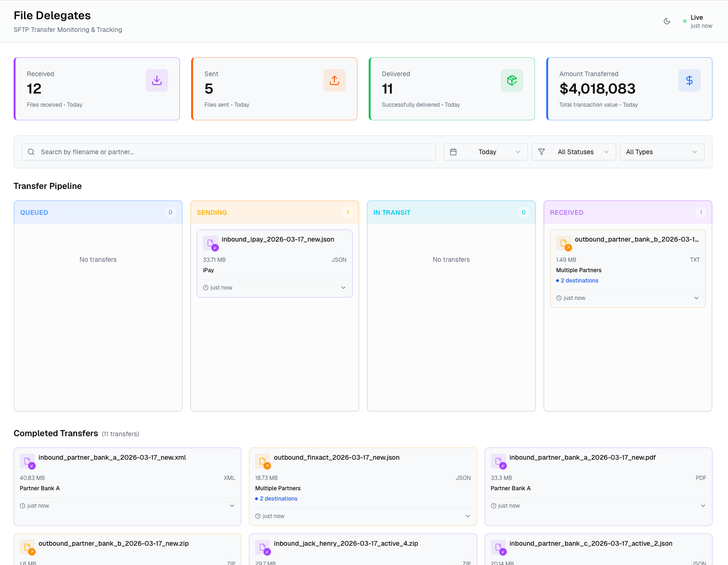Click the file icon on outbound_partner_bank_b received card
Screen dimensions: 728x565
pyautogui.click(x=564, y=243)
